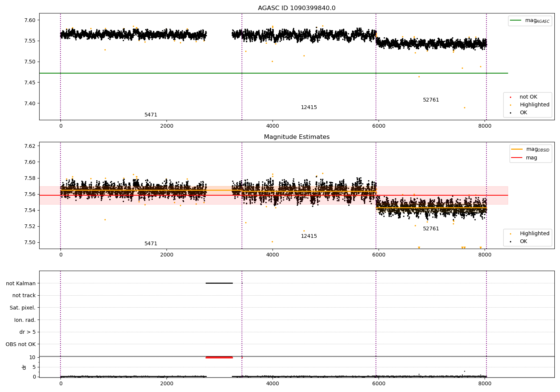This screenshot has height=392, width=560.
Task: Click the 52761 annotation in the top plot
Action: click(431, 100)
